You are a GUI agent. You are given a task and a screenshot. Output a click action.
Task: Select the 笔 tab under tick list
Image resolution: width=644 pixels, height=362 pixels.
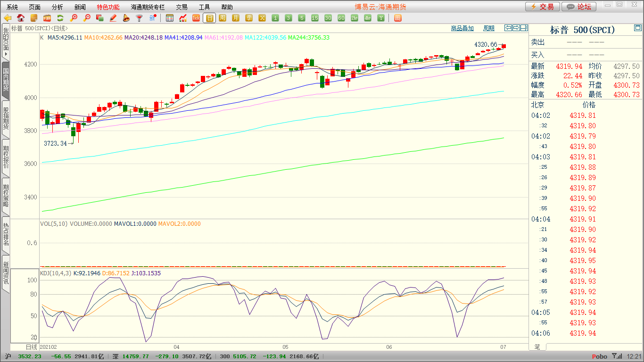click(537, 347)
